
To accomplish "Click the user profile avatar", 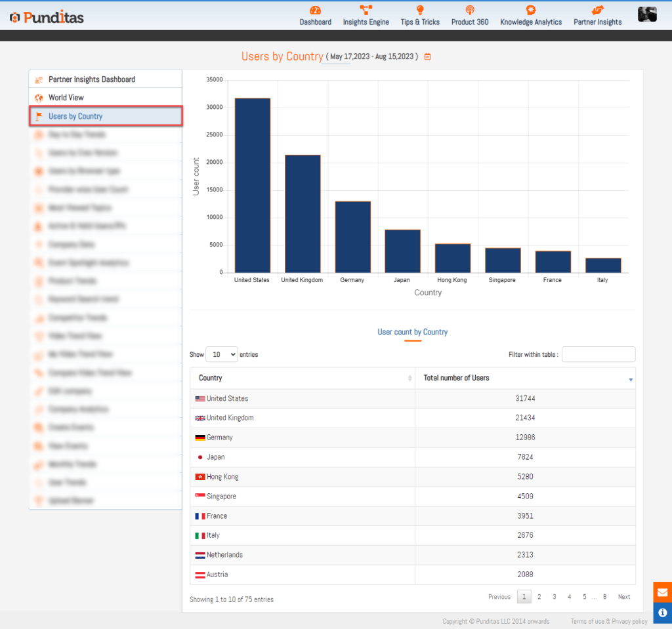I will click(x=647, y=14).
